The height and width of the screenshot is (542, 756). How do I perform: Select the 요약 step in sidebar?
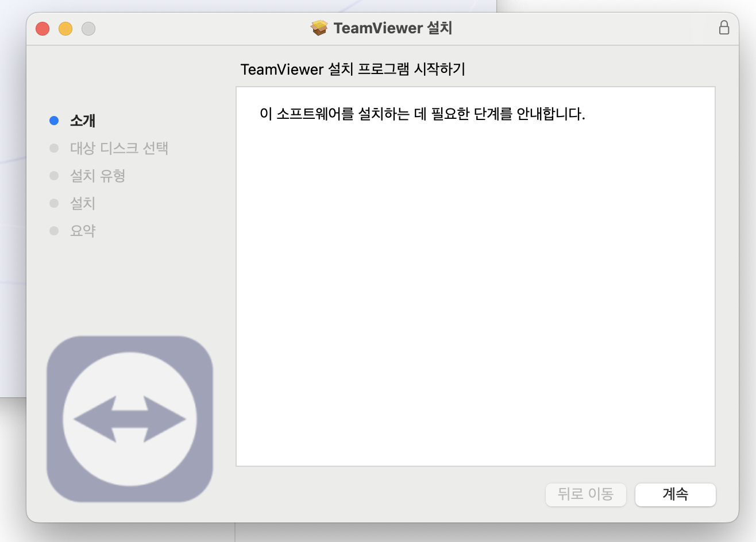click(x=83, y=231)
